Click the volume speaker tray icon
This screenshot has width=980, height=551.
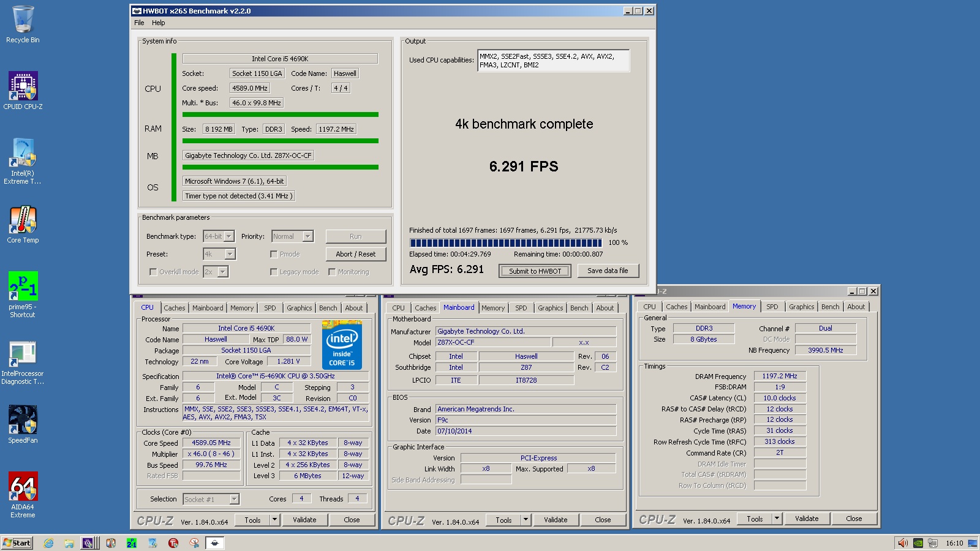click(x=902, y=543)
